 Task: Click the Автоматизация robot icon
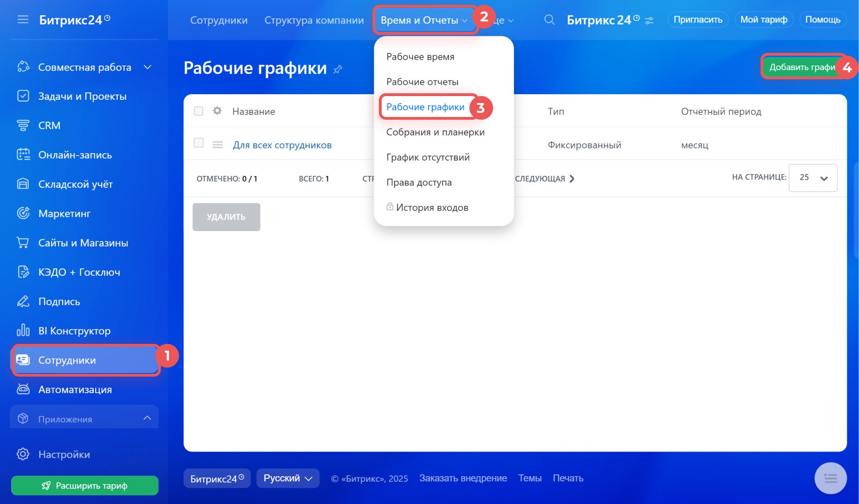pyautogui.click(x=23, y=389)
